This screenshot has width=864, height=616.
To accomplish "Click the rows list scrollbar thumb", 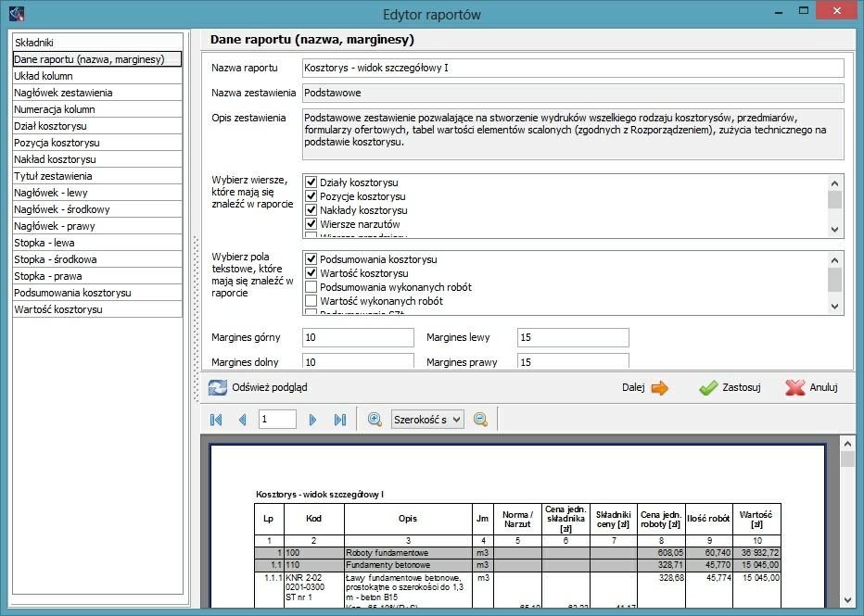I will click(x=834, y=199).
